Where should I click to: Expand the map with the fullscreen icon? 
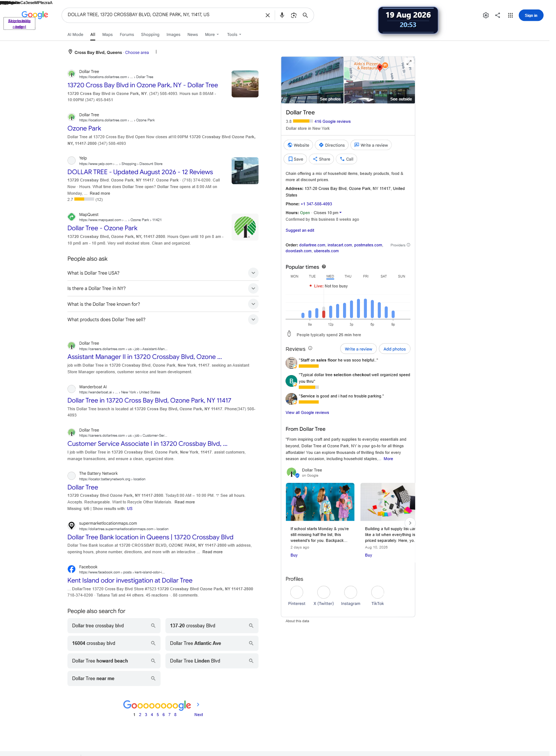pos(409,63)
